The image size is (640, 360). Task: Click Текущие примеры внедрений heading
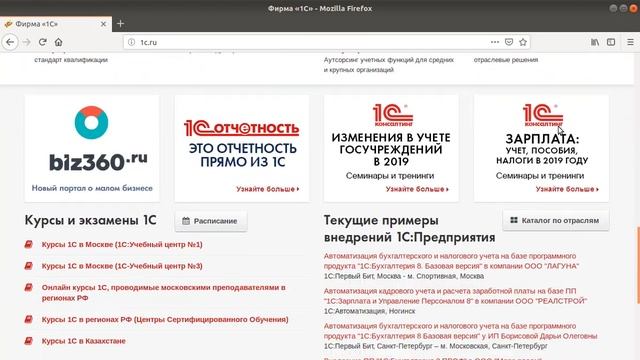[x=409, y=229]
